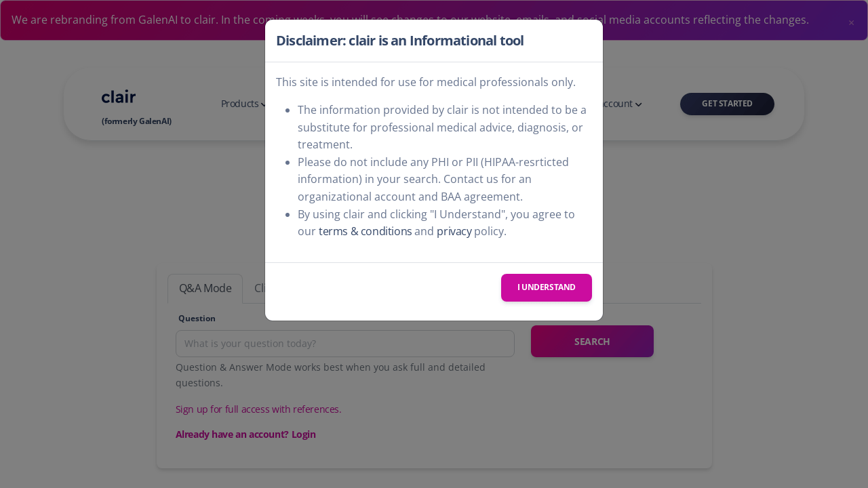
Task: Click the rebranding announcement banner text
Action: [x=136, y=20]
